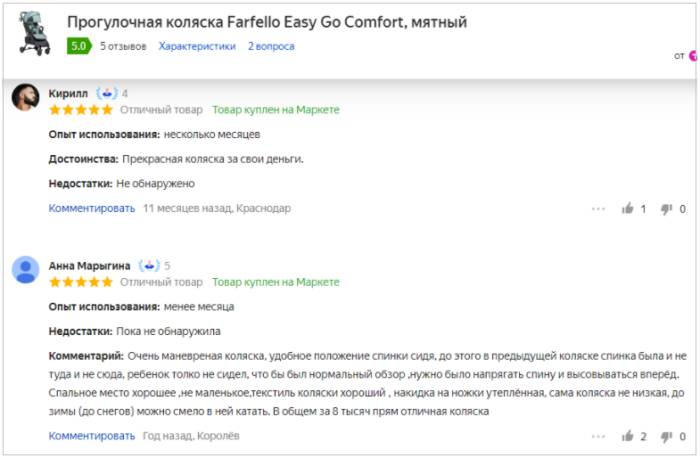700x458 pixels.
Task: Click thumbs up on Анна Марыгина's review
Action: (x=628, y=436)
